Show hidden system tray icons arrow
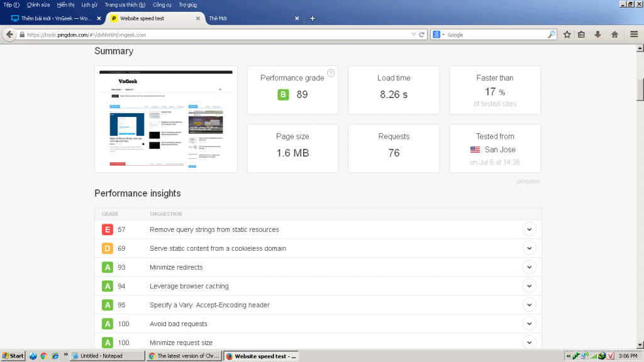Image resolution: width=644 pixels, height=362 pixels. 569,356
